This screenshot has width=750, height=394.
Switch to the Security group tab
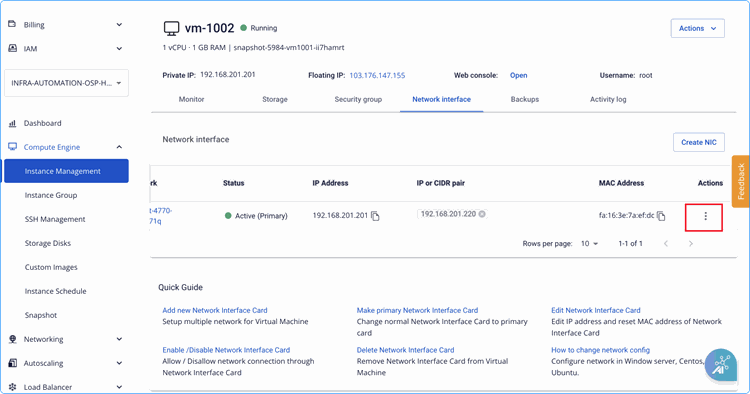point(358,99)
